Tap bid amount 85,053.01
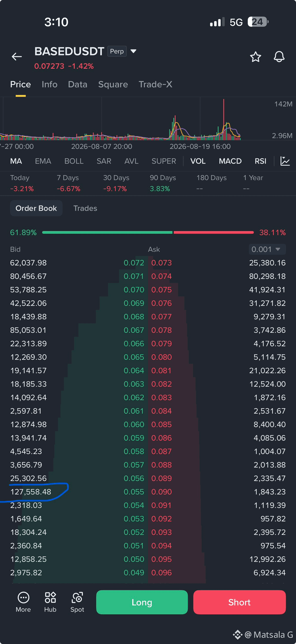The width and height of the screenshot is (296, 644). [28, 330]
